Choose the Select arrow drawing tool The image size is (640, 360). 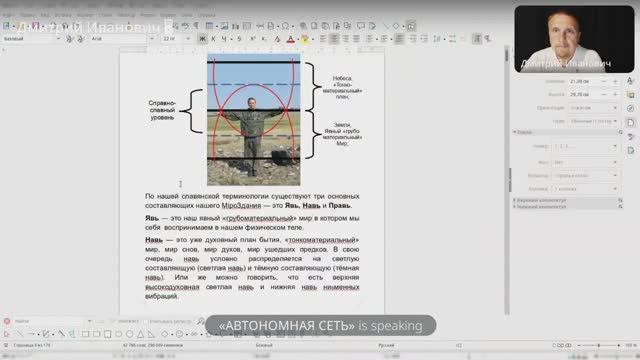[x=7, y=334]
